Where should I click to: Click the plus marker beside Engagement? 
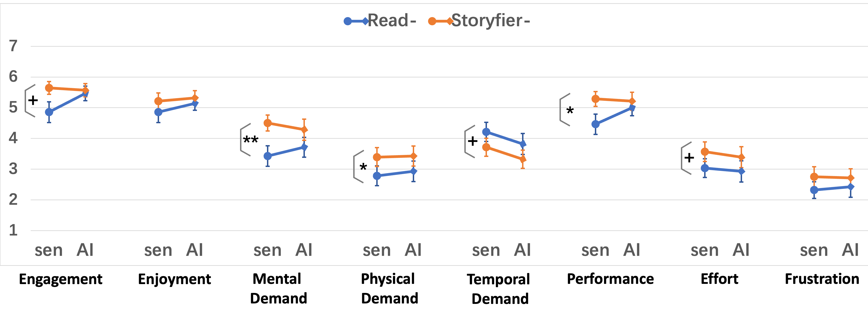point(33,100)
